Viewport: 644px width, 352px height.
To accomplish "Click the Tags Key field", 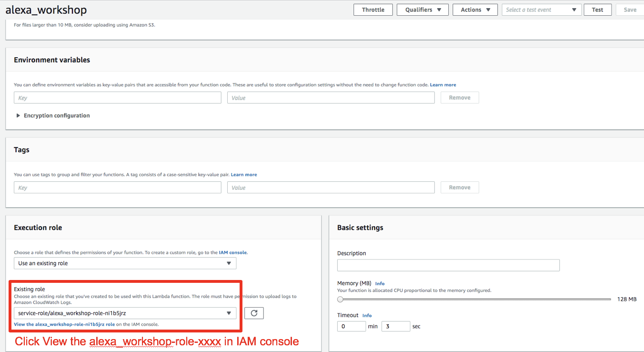I will [118, 187].
